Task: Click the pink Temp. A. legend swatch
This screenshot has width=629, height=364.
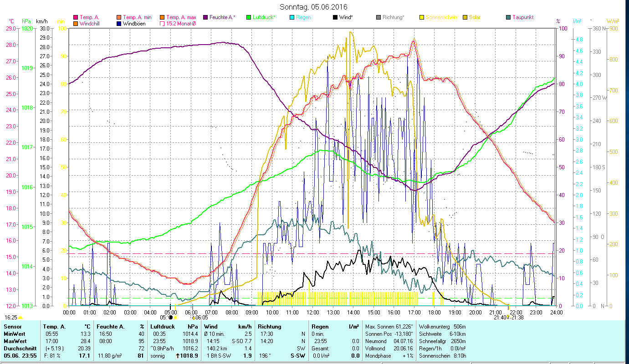Action: point(76,17)
